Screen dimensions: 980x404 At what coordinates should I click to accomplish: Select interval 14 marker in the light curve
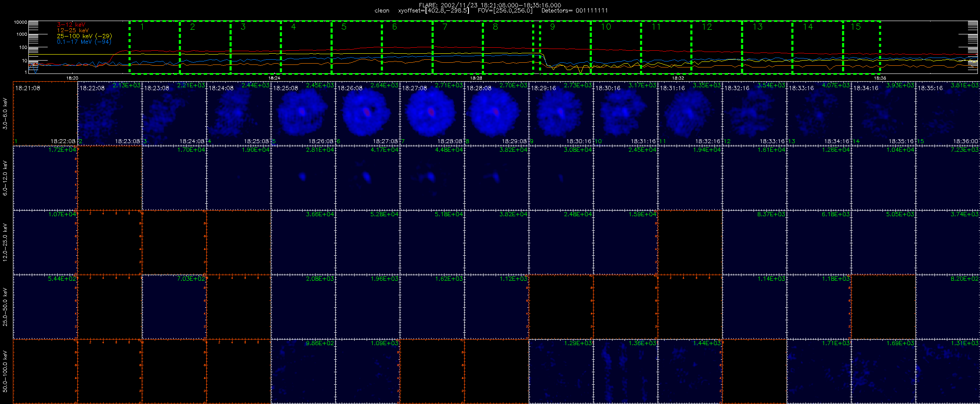808,27
